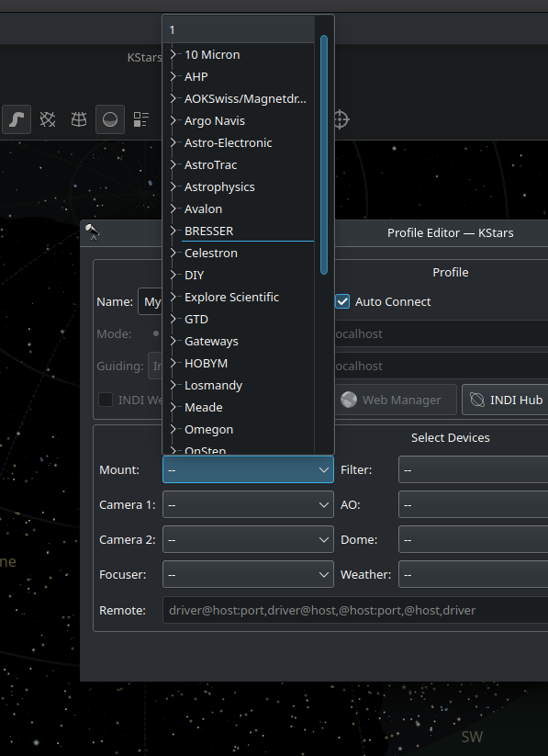Image resolution: width=548 pixels, height=756 pixels.
Task: Toggle the opaque ground icon
Action: click(110, 119)
